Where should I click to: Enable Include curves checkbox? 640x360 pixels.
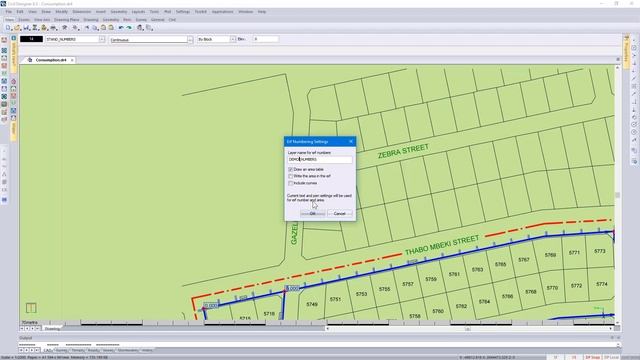click(x=291, y=183)
